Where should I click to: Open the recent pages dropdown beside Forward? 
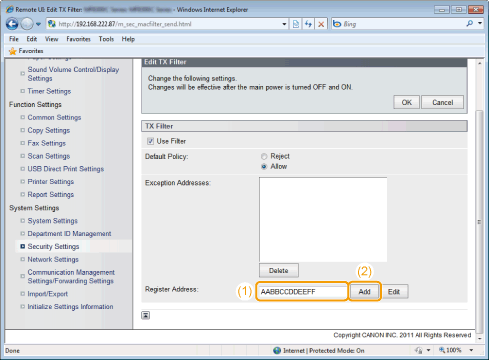click(x=38, y=24)
